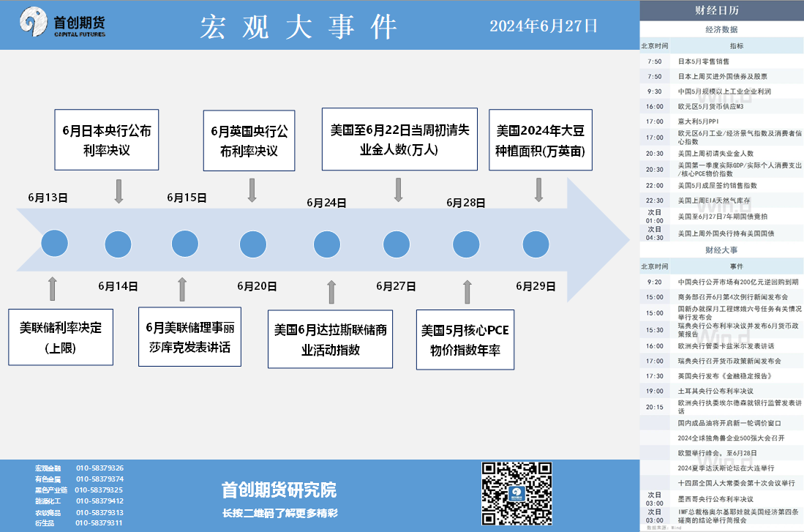The width and height of the screenshot is (804, 532).
Task: Click the row 十四届全国人大常委会第十次会议举行
Action: click(721, 483)
